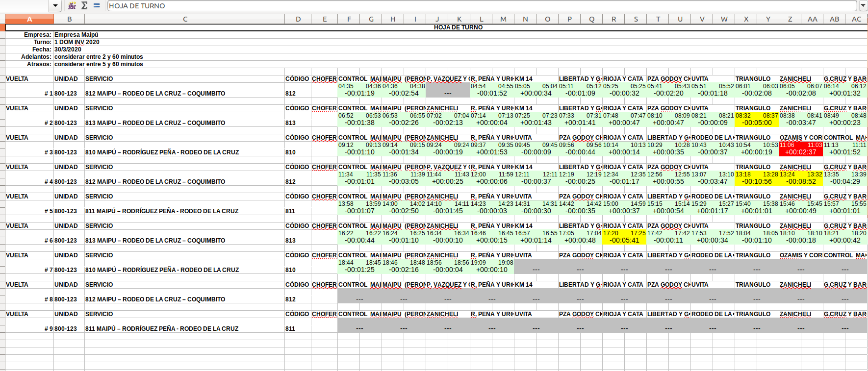
Task: Select the yellow -00:05:00 cell
Action: point(756,123)
